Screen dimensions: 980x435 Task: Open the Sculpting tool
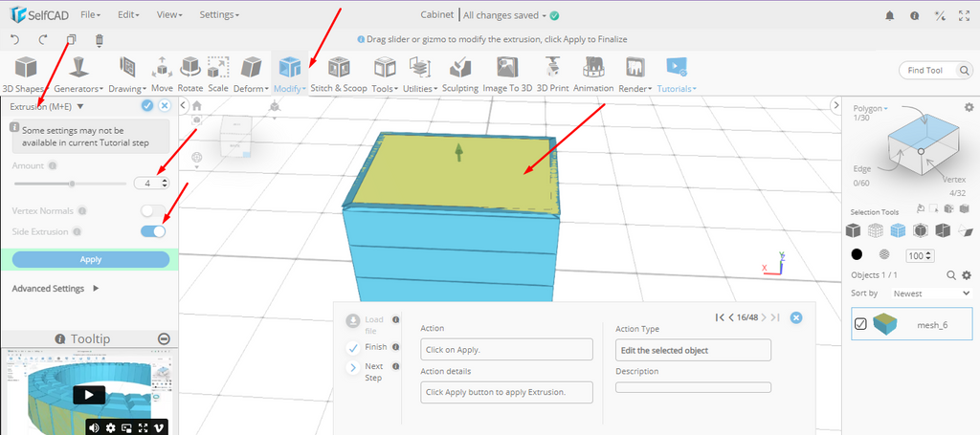459,74
